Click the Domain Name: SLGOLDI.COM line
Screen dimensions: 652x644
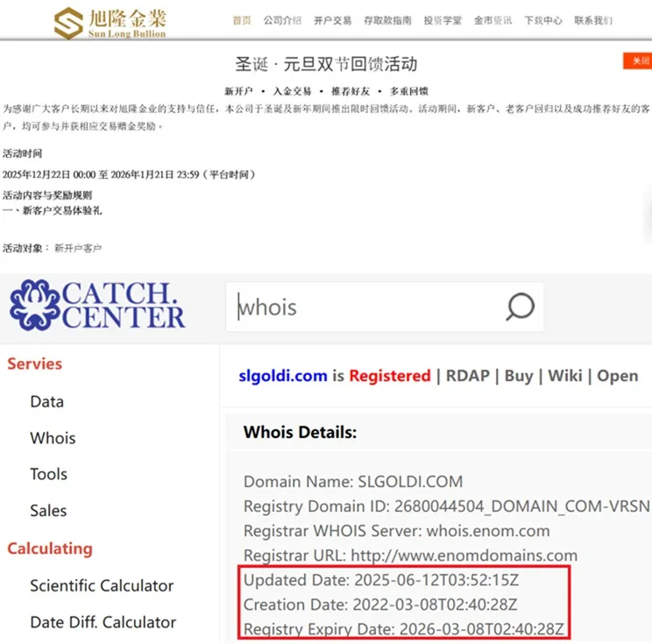coord(353,481)
